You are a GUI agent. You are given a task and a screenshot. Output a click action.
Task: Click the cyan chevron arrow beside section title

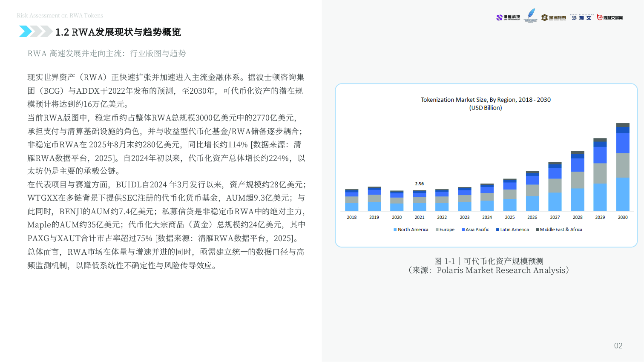tap(25, 32)
